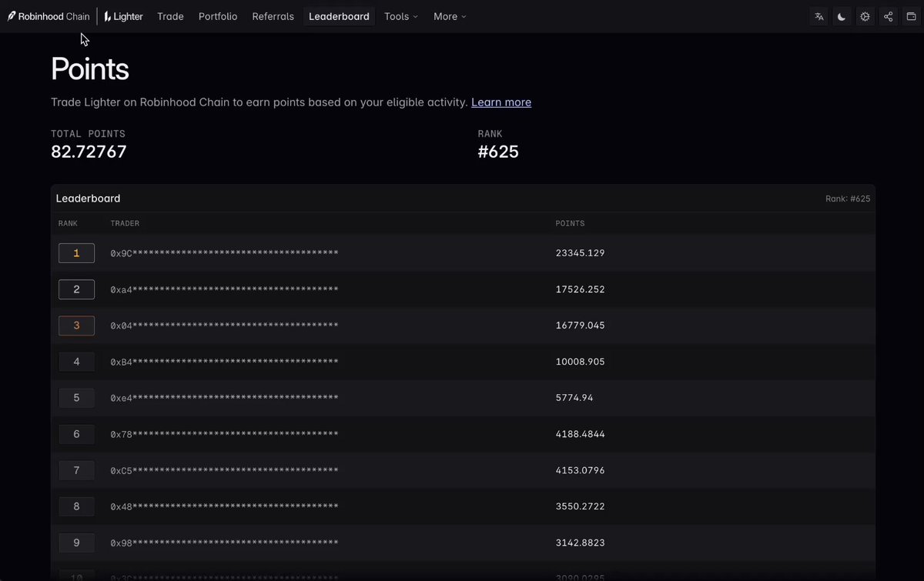The width and height of the screenshot is (924, 581).
Task: Click the rank 5 badge
Action: click(76, 398)
